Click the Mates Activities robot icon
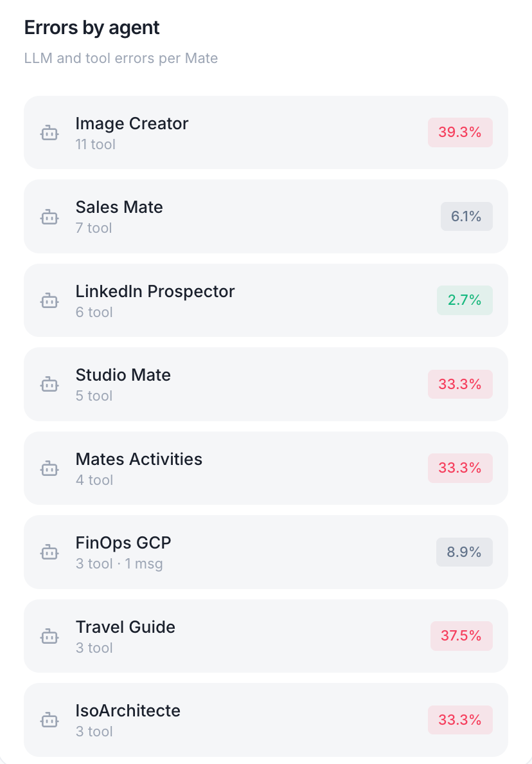This screenshot has width=532, height=764. tap(49, 468)
